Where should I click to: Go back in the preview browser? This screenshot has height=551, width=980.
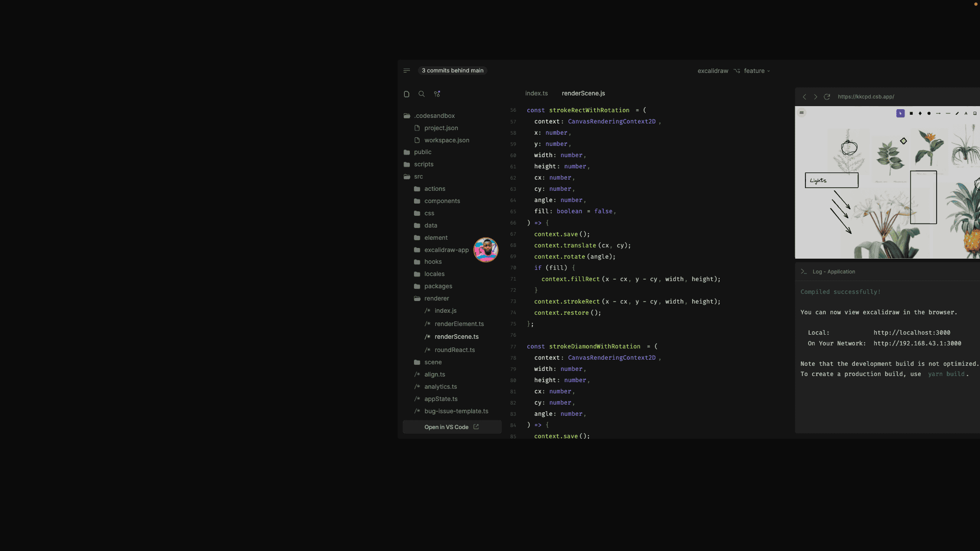tap(804, 96)
